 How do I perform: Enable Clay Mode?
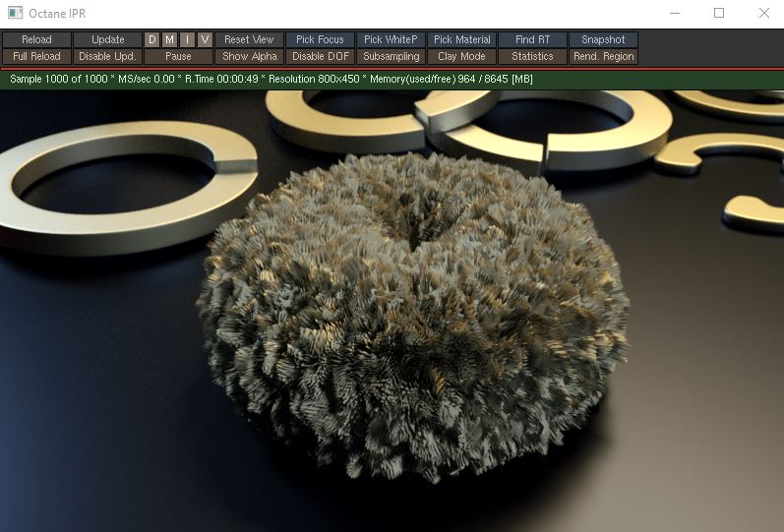pyautogui.click(x=462, y=56)
